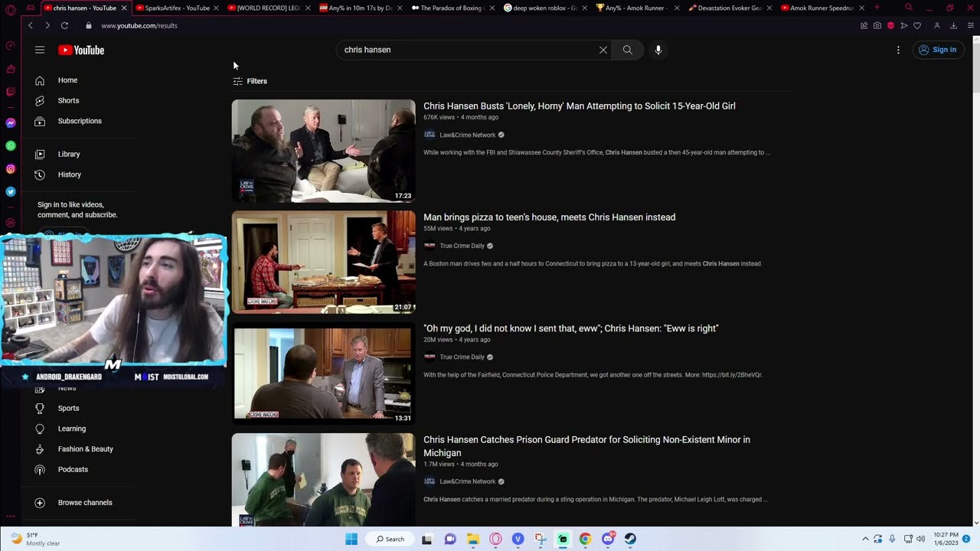Open Messenger in the Opera sidebar
The width and height of the screenshot is (980, 551).
(x=11, y=122)
